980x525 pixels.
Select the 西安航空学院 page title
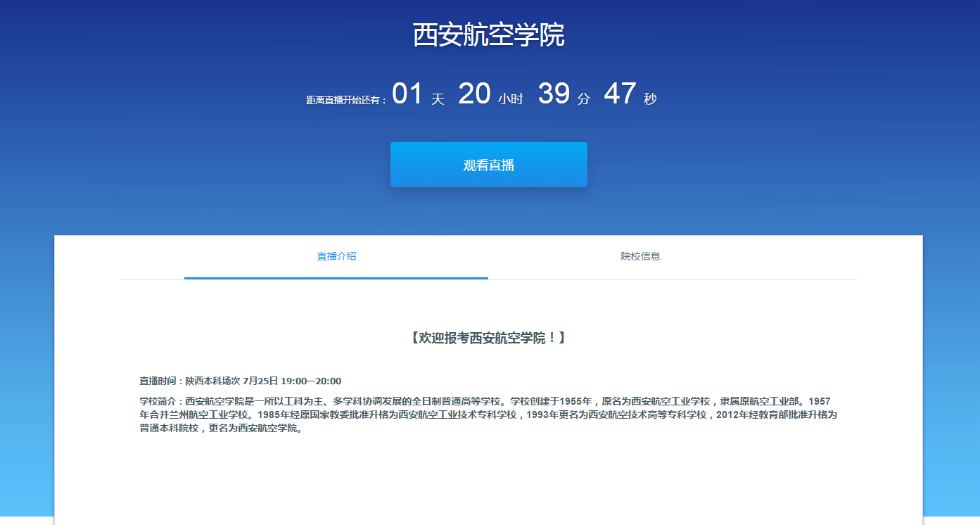pos(488,35)
